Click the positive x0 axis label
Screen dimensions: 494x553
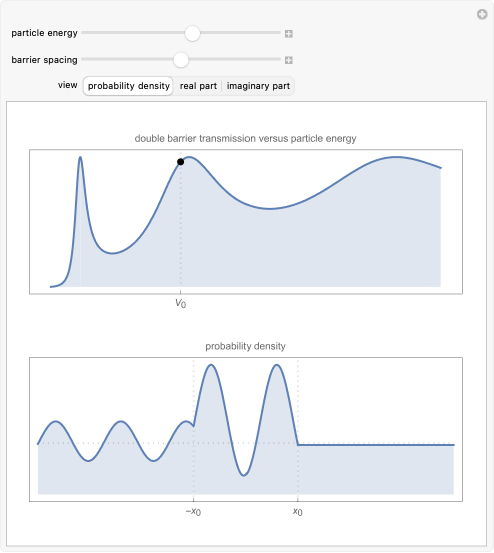coord(298,511)
